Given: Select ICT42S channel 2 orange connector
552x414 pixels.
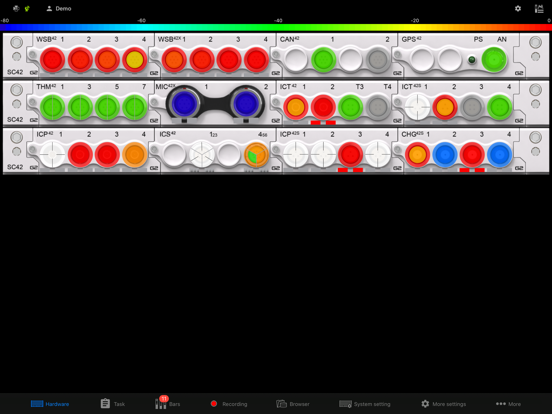Looking at the screenshot, I should click(445, 107).
